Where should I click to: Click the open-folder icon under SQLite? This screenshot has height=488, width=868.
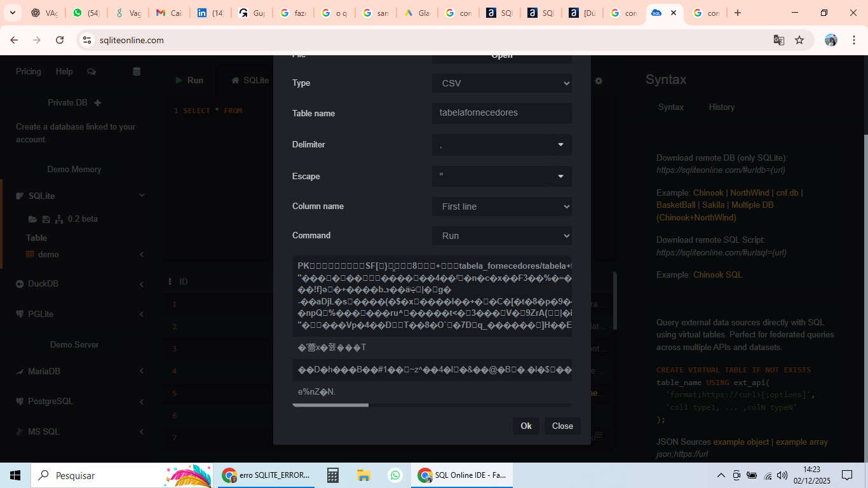[x=33, y=219]
